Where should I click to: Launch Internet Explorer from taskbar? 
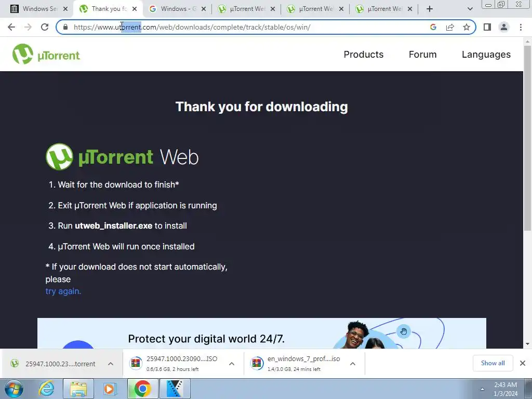(x=46, y=389)
